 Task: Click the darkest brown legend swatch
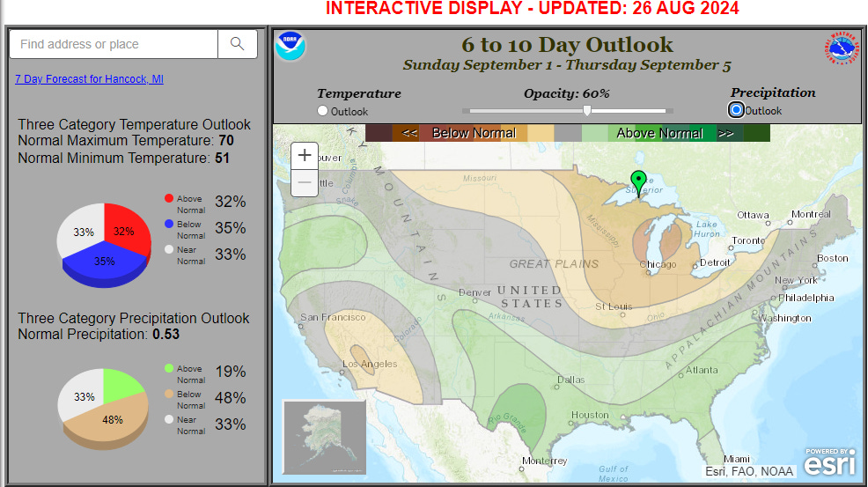pyautogui.click(x=379, y=133)
